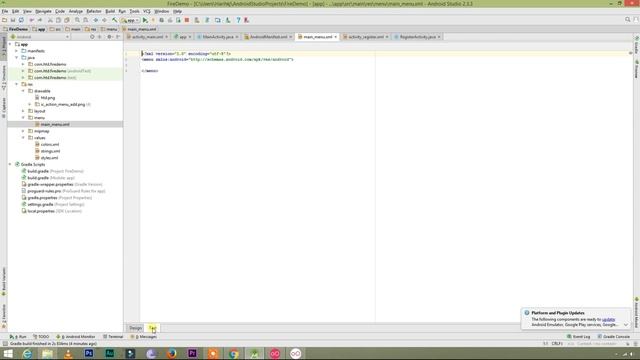This screenshot has width=640, height=360.
Task: Open the Refactor menu
Action: [x=94, y=11]
